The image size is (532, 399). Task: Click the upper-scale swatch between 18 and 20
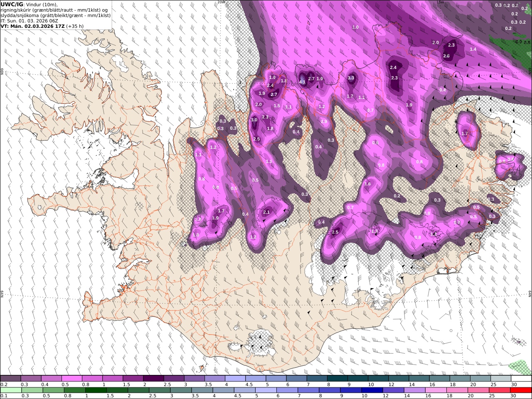coord(459,378)
